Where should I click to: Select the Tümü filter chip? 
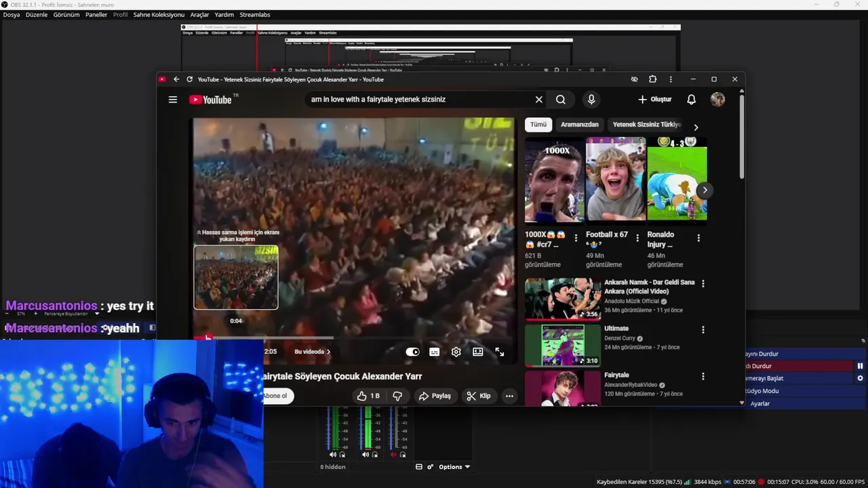click(538, 125)
